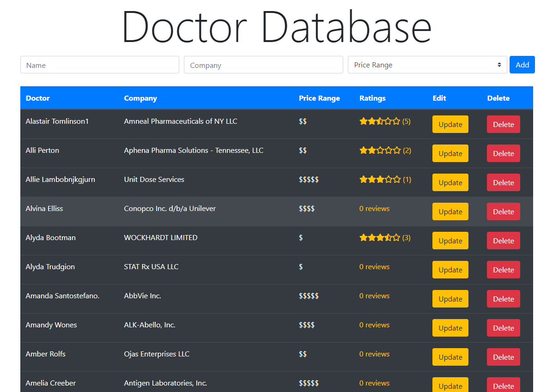Click star rating in Allie Lambobnjkgjurn row
Screen dimensions: 553x392
380,180
